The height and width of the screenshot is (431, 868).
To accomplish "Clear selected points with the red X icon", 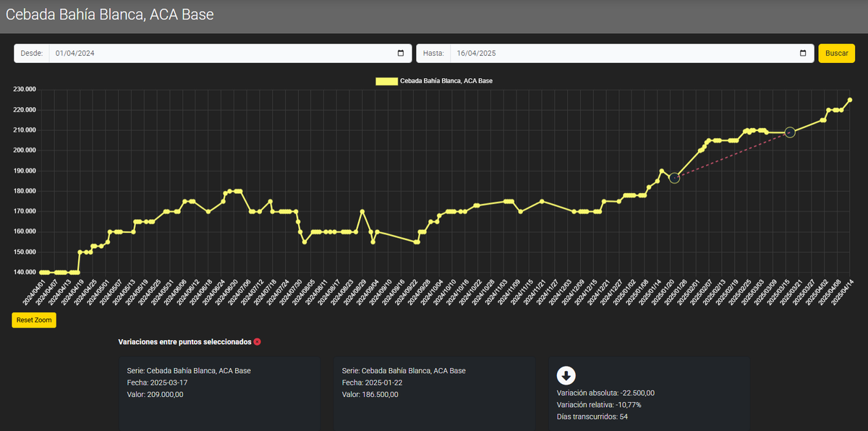I will tap(258, 341).
